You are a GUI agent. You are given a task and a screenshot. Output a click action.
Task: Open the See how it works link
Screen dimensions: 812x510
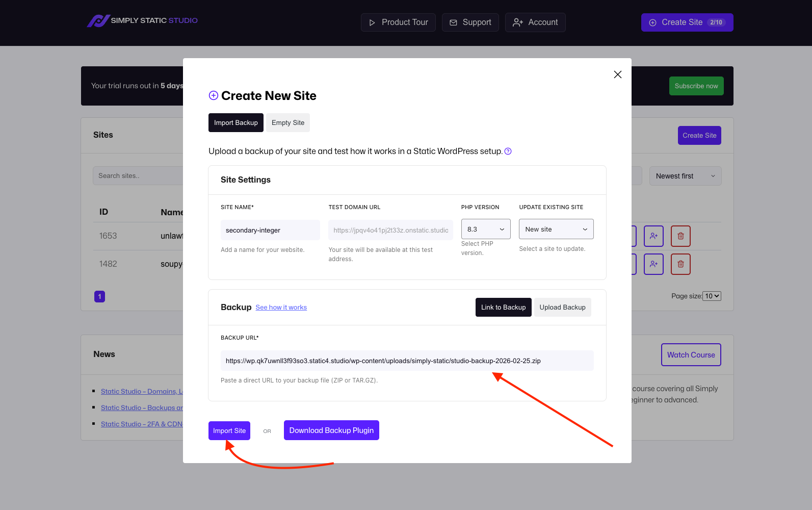click(x=281, y=308)
